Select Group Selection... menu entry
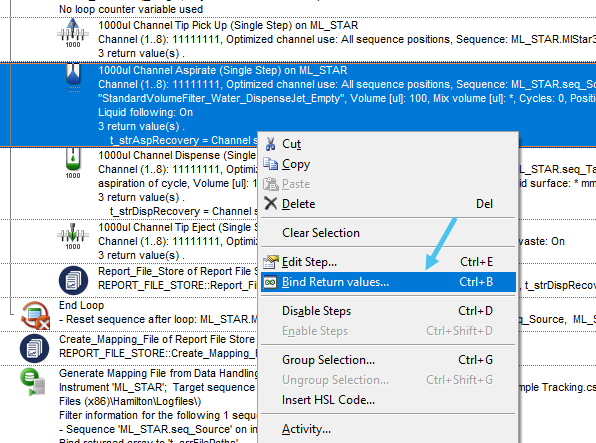The width and height of the screenshot is (596, 443). (388, 360)
